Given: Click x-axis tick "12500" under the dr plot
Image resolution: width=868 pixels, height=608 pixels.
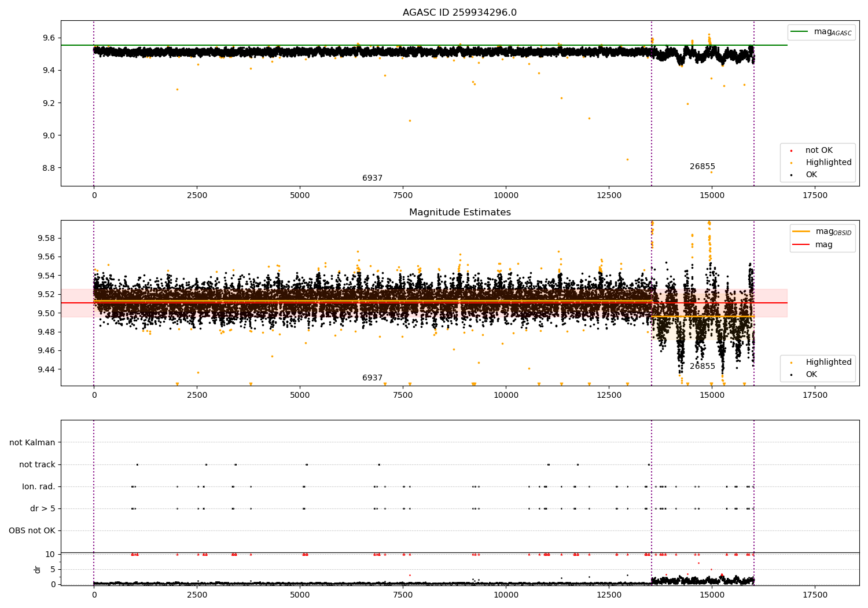Looking at the screenshot, I should click(609, 595).
